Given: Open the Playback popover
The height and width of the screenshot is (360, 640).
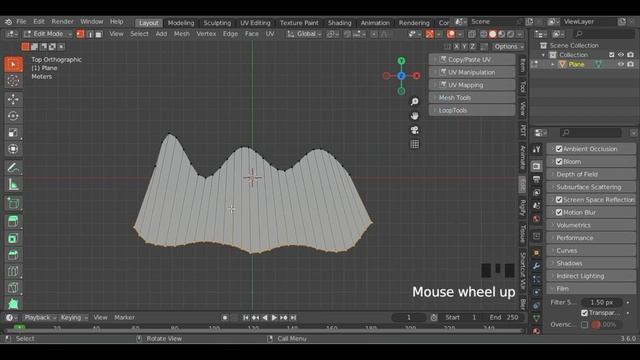Looking at the screenshot, I should pyautogui.click(x=40, y=317).
